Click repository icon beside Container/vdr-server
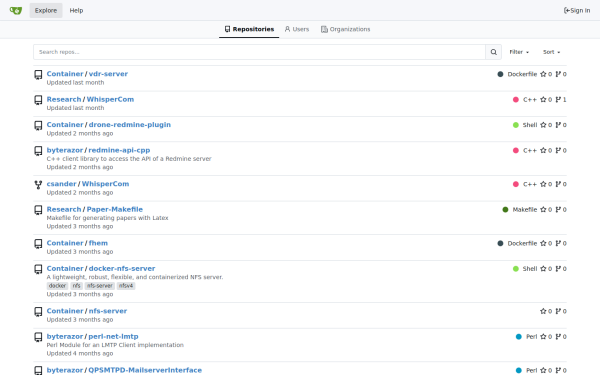Viewport: 600px width, 375px height. click(38, 75)
